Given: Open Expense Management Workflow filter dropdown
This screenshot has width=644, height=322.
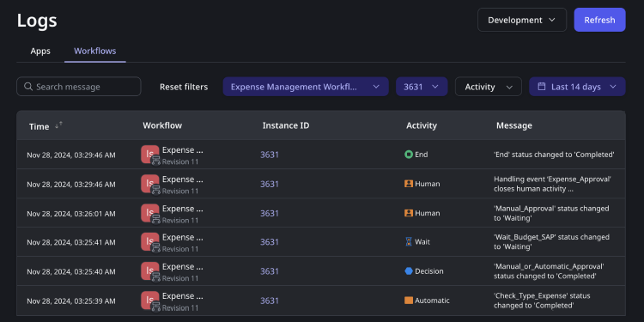Looking at the screenshot, I should [306, 87].
